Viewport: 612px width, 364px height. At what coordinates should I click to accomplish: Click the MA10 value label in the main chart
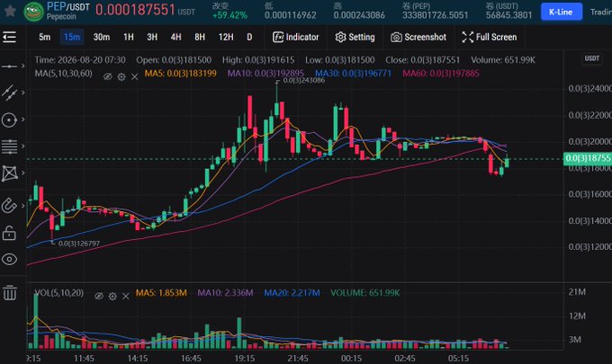tap(265, 74)
